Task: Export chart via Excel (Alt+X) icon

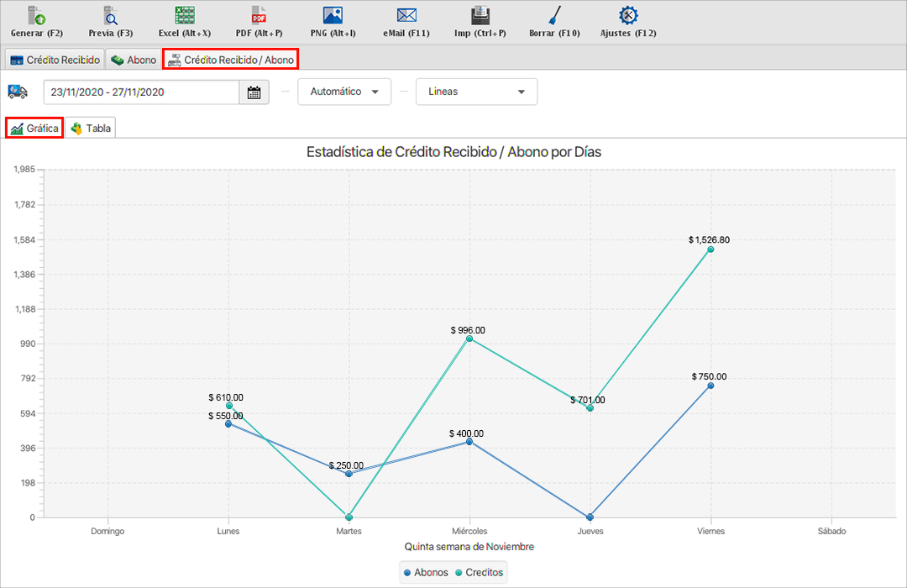Action: point(185,15)
